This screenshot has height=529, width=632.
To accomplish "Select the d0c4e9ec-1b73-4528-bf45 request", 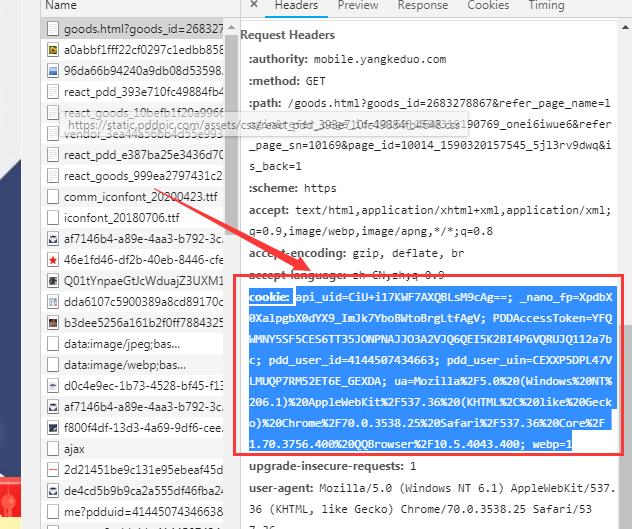I will 132,385.
